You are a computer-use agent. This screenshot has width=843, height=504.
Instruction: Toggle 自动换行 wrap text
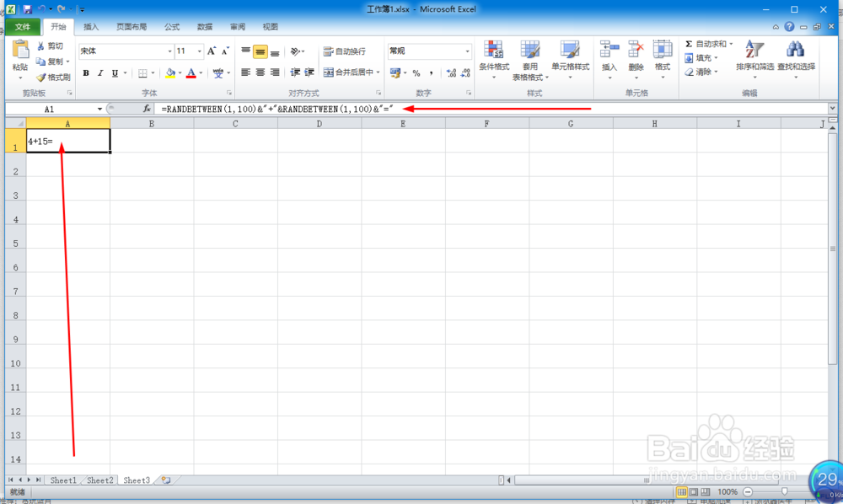pos(345,51)
